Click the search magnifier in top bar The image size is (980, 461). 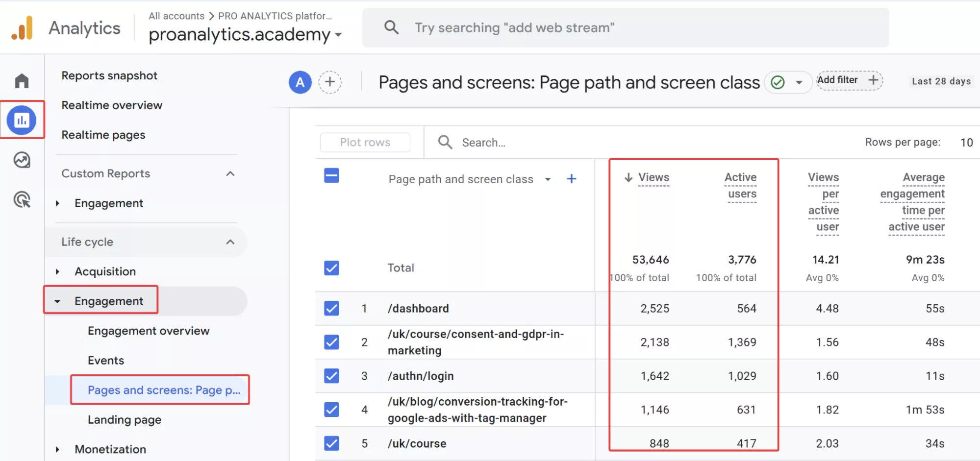pos(391,27)
